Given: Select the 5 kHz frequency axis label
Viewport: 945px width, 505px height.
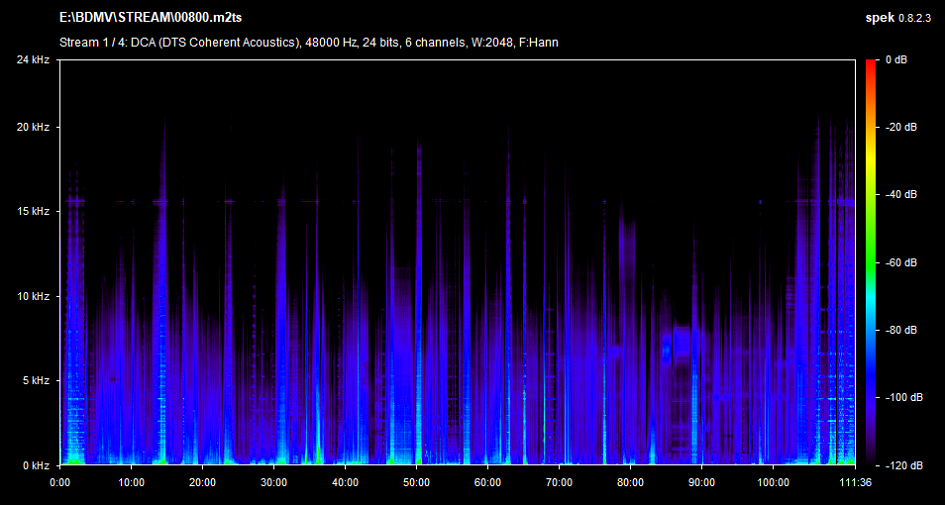Looking at the screenshot, I should tap(36, 381).
